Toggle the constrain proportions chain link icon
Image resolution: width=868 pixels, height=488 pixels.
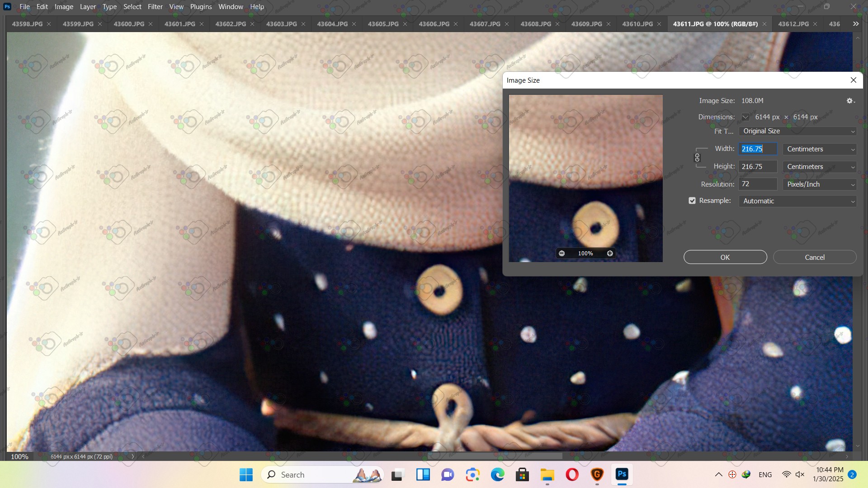[x=697, y=158]
